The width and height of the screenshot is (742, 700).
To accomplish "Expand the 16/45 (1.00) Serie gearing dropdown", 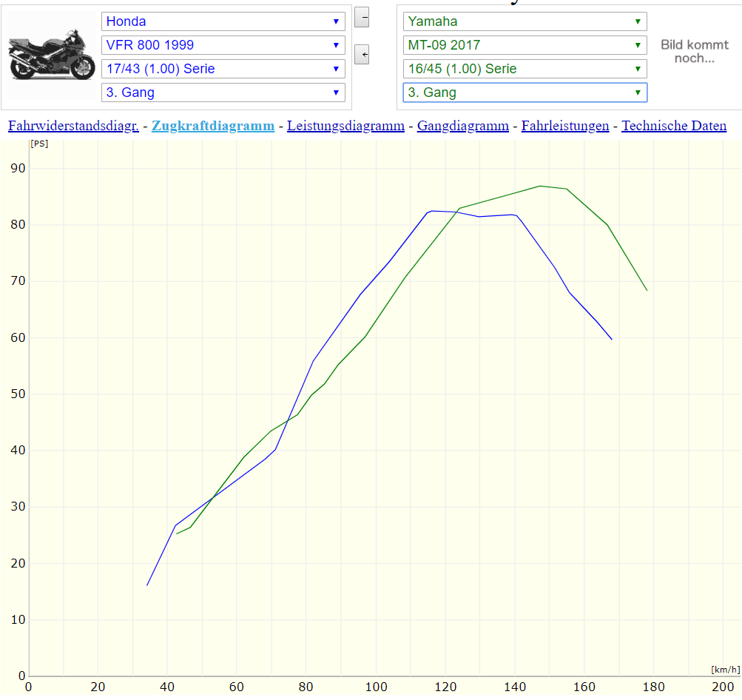I will [x=525, y=69].
